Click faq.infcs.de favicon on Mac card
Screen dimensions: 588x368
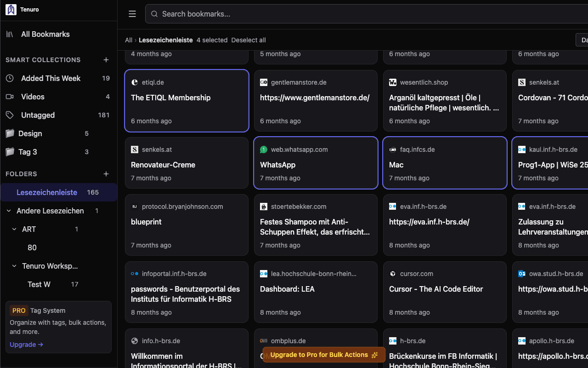[393, 149]
